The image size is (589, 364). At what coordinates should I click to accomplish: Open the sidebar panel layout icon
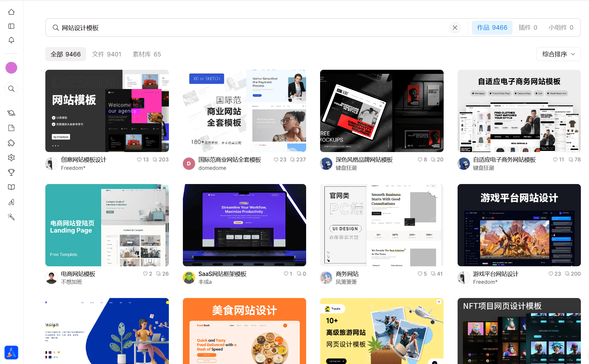click(x=11, y=26)
